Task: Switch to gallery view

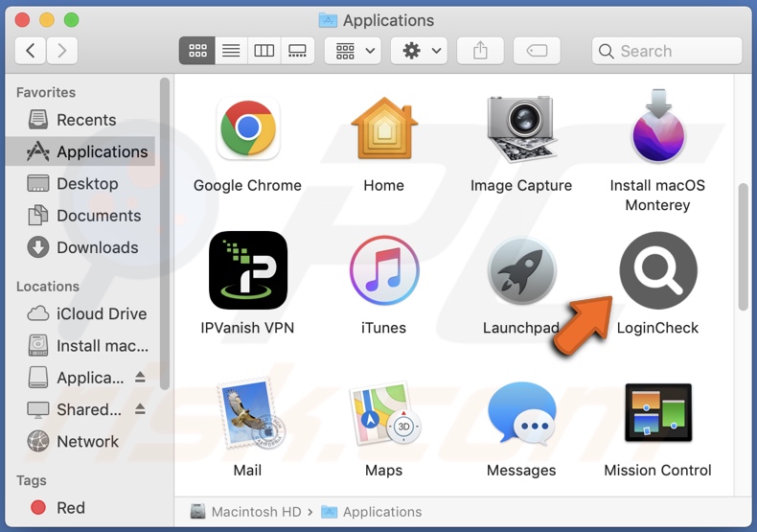Action: (297, 50)
